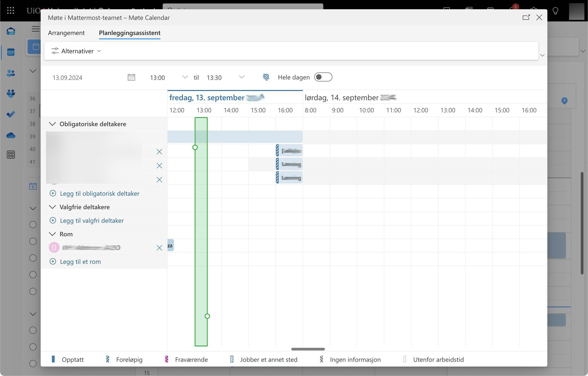Open Calendar in the left sidebar

[x=11, y=52]
